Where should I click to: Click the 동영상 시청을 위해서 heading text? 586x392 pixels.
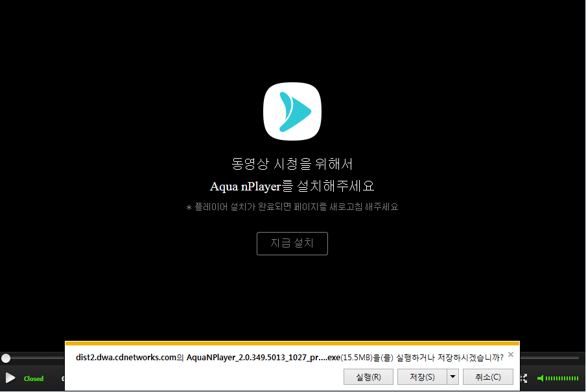click(x=292, y=164)
